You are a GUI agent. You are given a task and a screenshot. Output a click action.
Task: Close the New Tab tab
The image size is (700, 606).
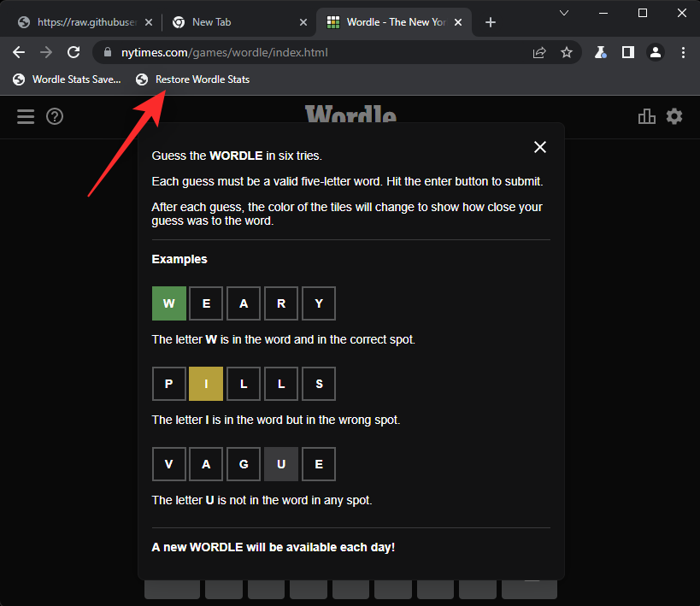303,22
